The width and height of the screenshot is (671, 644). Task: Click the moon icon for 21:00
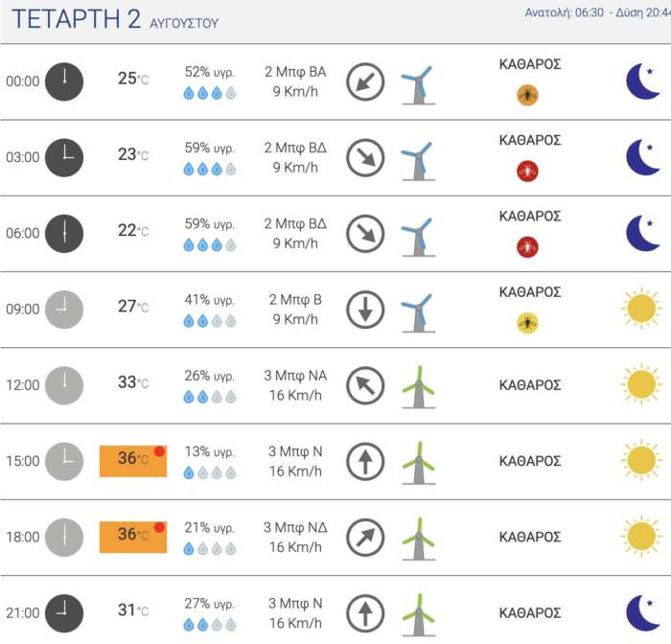coord(642,613)
